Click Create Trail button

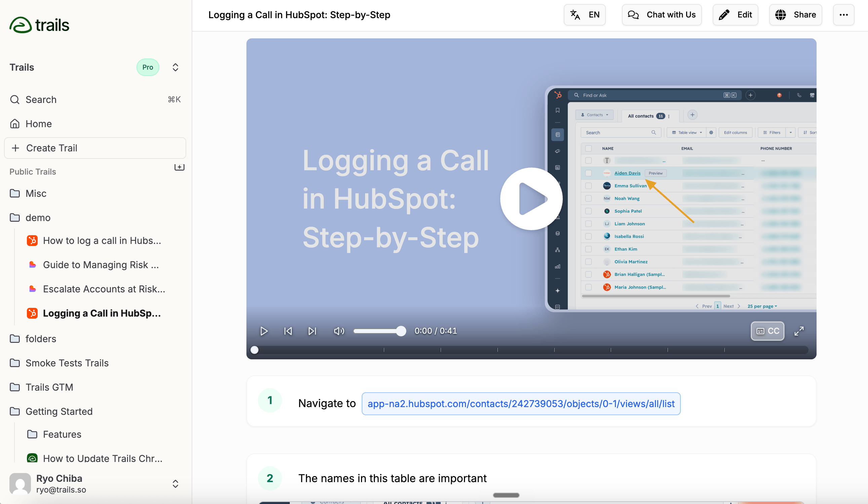pos(95,148)
